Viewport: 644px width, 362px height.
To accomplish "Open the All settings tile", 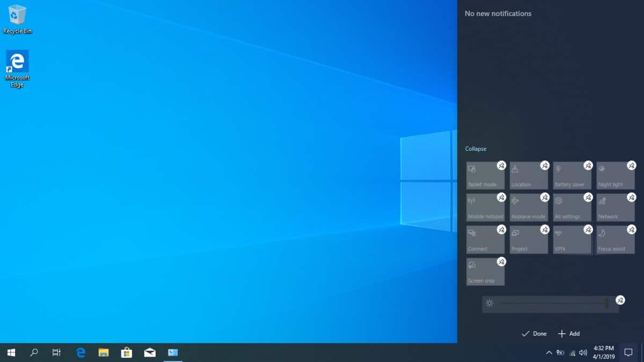I will 572,208.
